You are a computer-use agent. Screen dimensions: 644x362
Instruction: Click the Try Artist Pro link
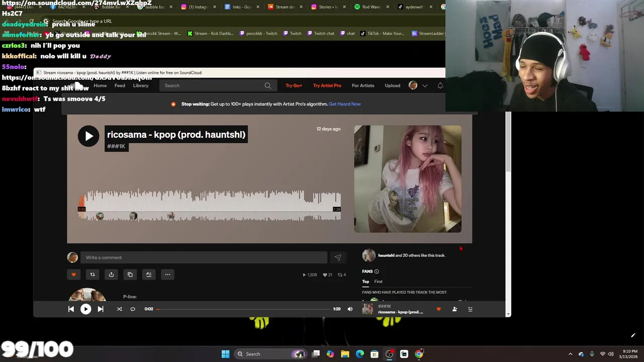[x=327, y=85]
